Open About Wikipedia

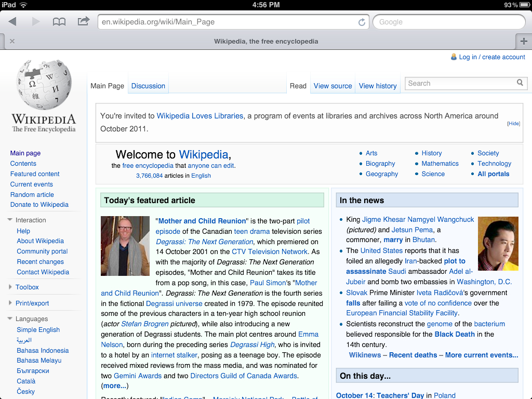(41, 241)
